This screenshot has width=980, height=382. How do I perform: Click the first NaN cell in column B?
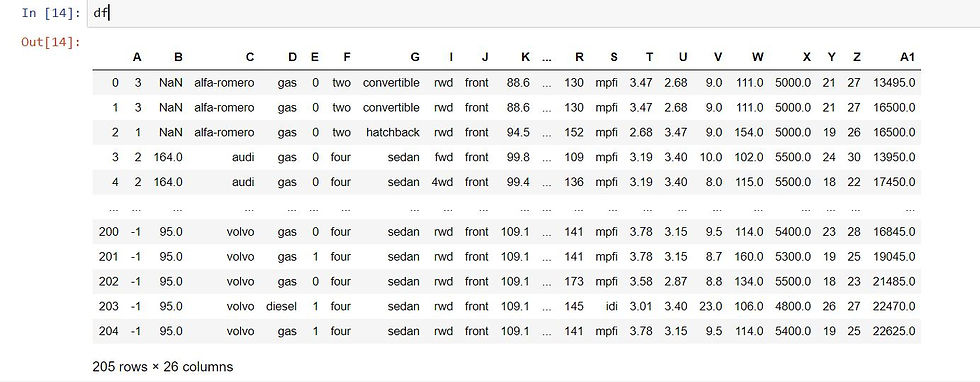click(x=171, y=83)
